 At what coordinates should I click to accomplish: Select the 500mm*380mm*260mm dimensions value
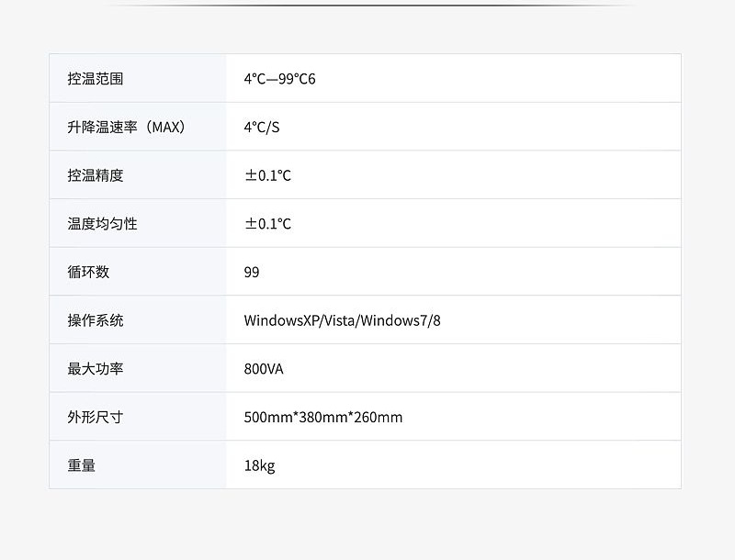click(x=323, y=418)
